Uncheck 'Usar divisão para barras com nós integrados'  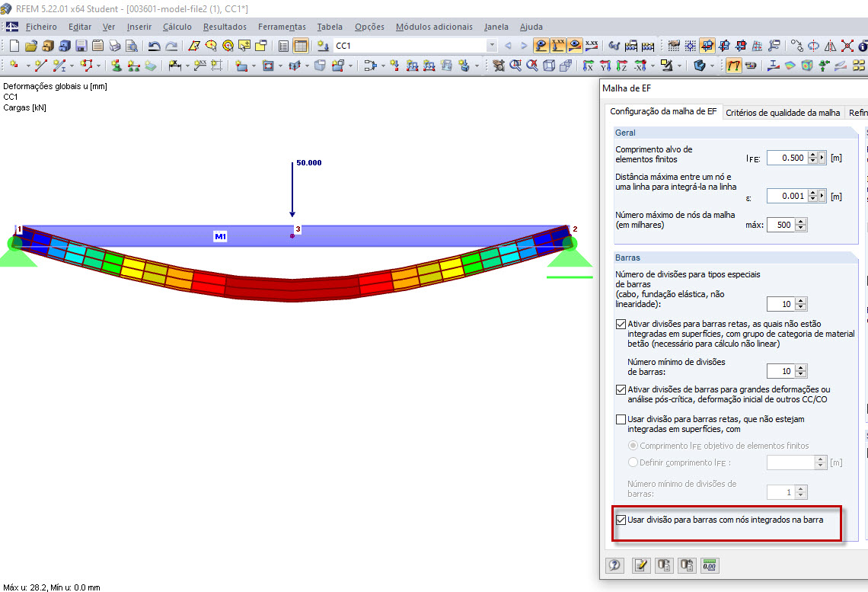[621, 520]
